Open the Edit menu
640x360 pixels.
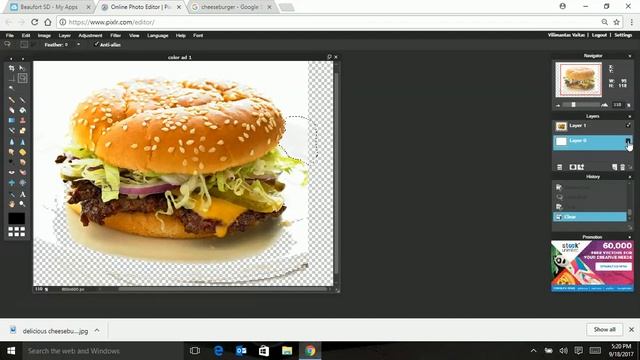pyautogui.click(x=26, y=36)
